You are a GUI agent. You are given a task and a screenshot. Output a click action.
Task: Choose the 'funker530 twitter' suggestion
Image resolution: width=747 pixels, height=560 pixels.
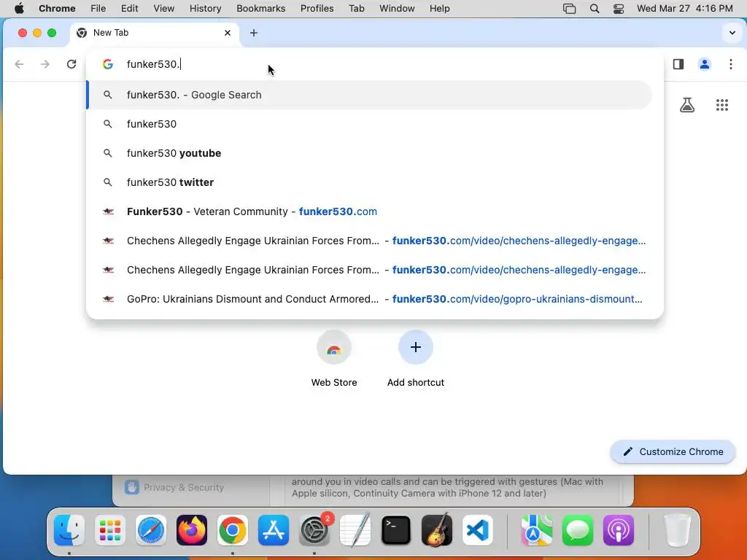click(x=370, y=182)
